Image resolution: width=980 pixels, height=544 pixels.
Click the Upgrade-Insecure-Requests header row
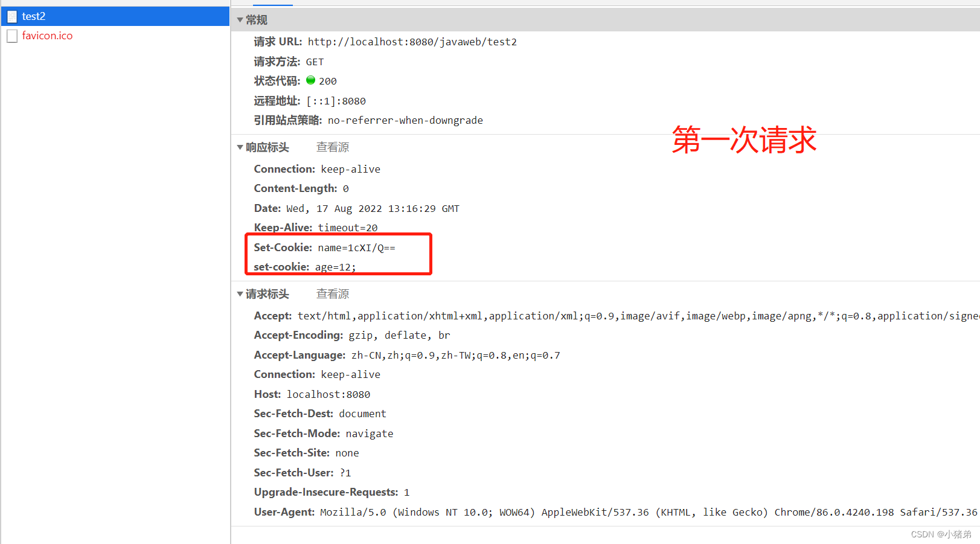pos(332,492)
